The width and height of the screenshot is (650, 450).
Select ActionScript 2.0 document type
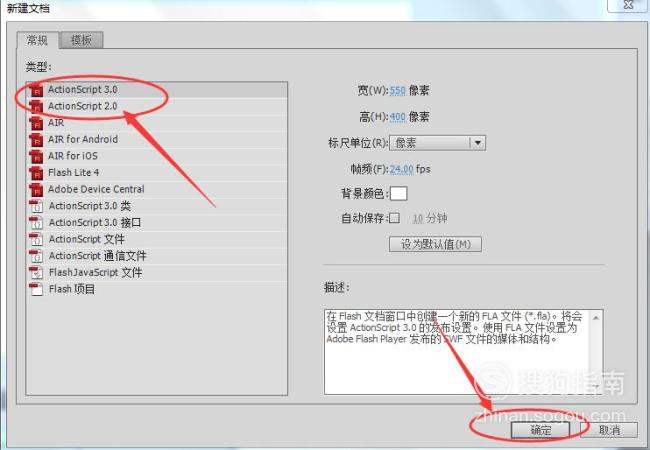tap(157, 106)
